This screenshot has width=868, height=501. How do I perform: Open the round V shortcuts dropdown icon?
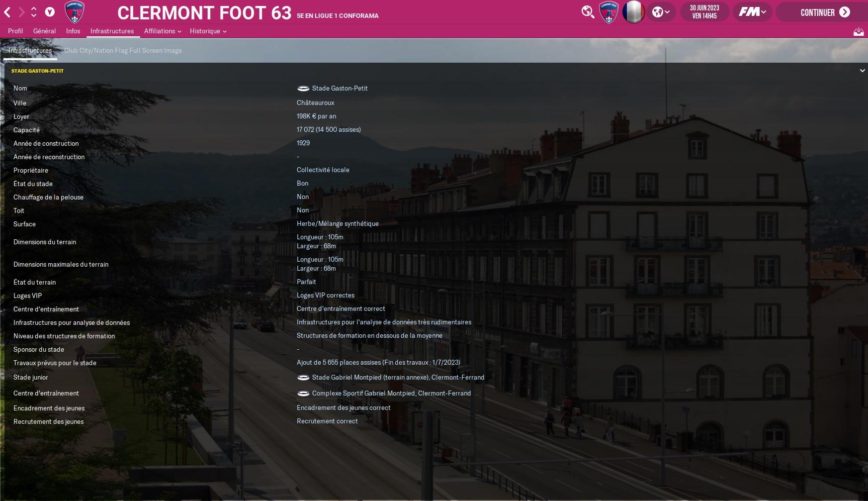click(50, 12)
